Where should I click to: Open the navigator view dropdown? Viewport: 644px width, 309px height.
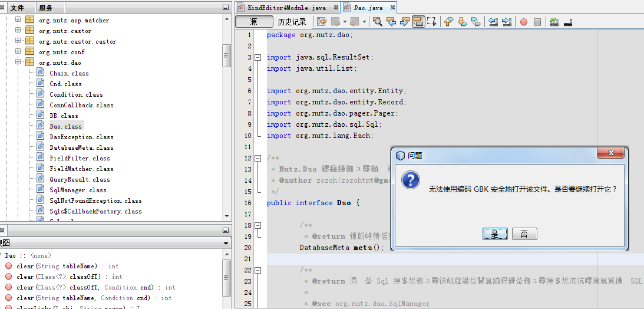(x=225, y=244)
